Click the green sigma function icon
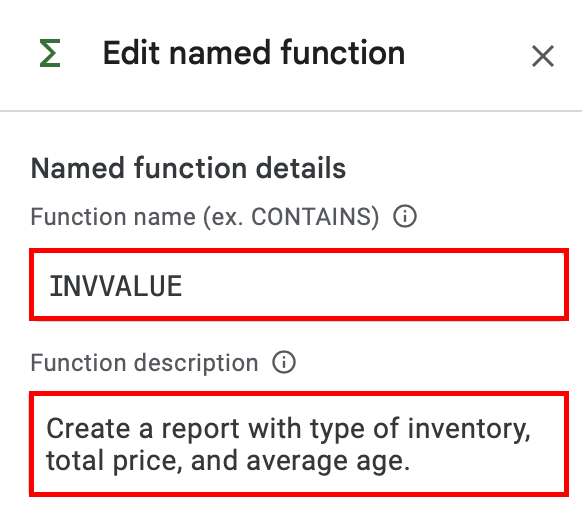 pyautogui.click(x=50, y=53)
